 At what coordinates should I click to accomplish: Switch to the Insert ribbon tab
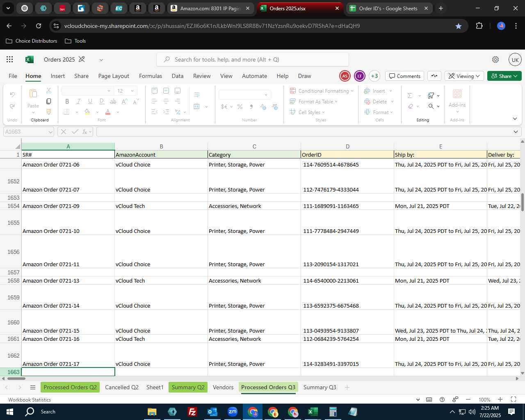58,76
